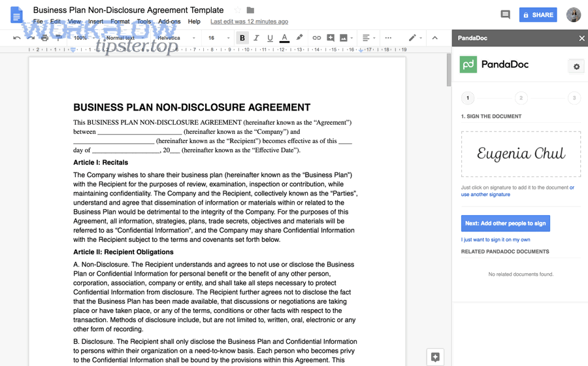
Task: Open the editing mode pencil dropdown
Action: tap(415, 38)
